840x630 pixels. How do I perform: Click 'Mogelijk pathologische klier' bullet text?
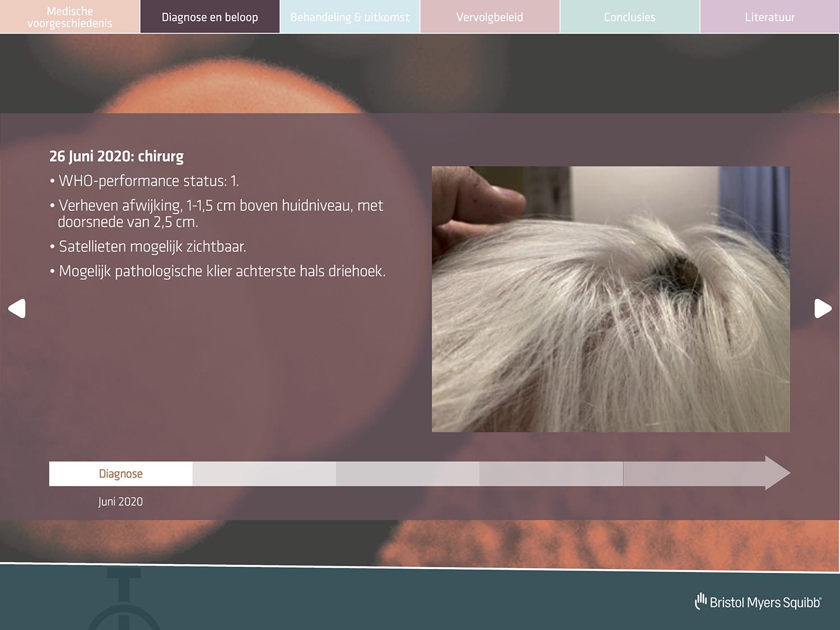click(x=217, y=271)
